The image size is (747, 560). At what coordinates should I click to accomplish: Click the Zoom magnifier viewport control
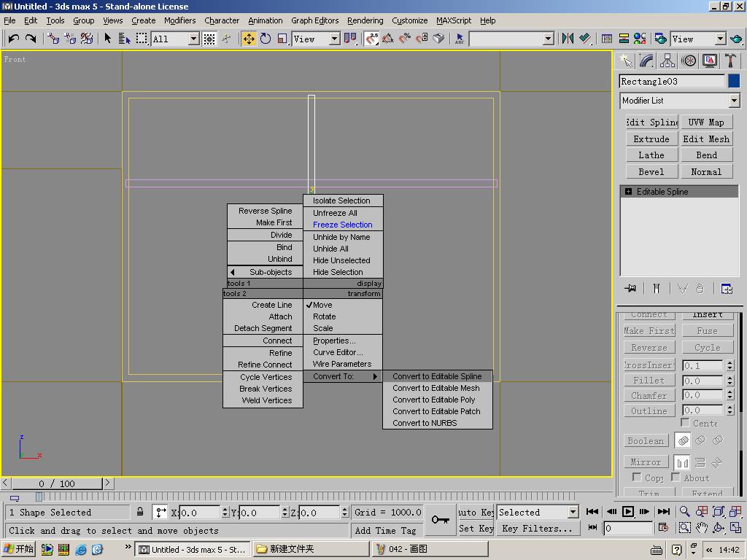(684, 511)
